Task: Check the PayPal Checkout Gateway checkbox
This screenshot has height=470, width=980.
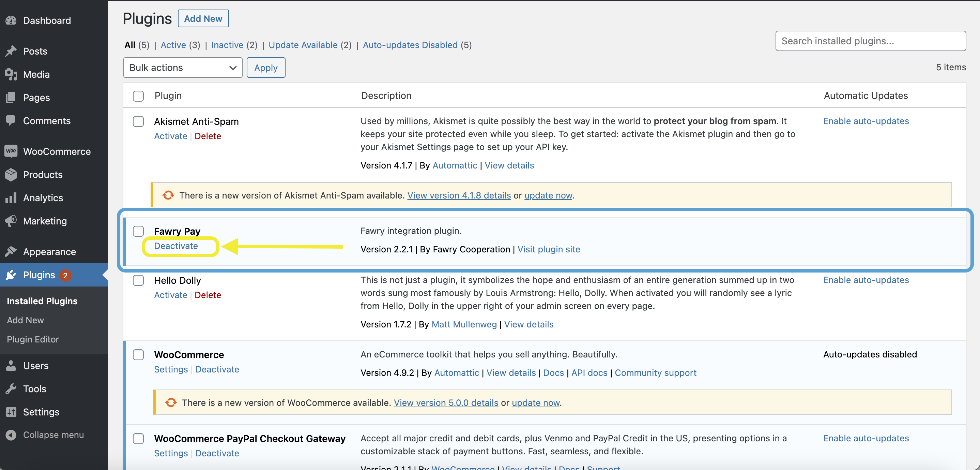Action: 138,438
